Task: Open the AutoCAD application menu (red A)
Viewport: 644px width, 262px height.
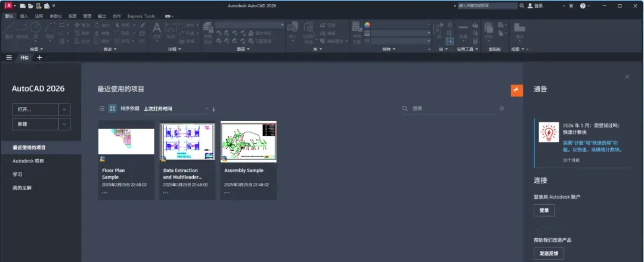Action: (x=8, y=6)
